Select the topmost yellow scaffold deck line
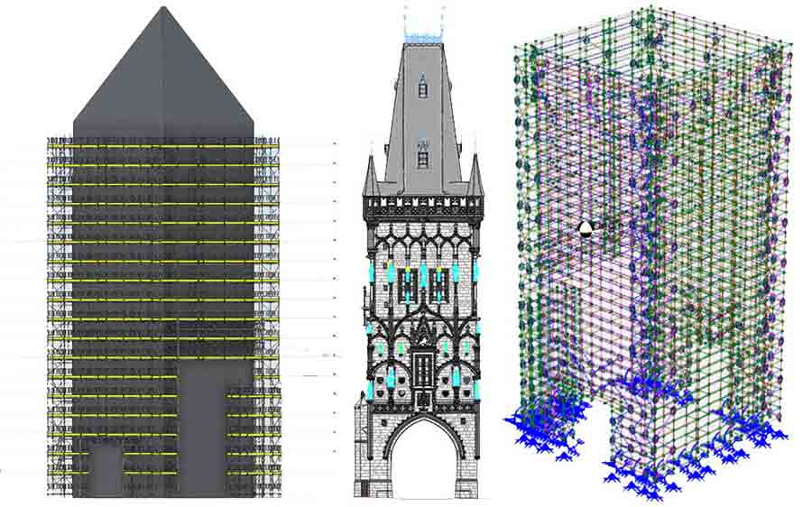 point(162,146)
